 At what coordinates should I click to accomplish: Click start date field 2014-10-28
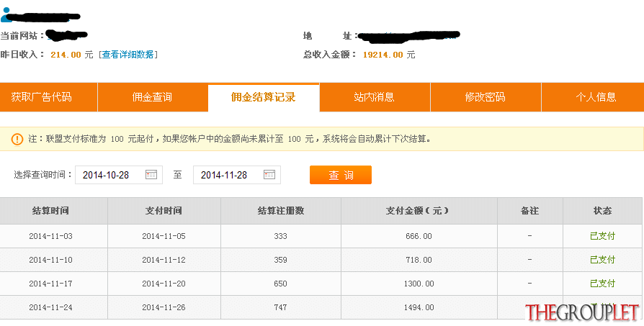(x=119, y=175)
